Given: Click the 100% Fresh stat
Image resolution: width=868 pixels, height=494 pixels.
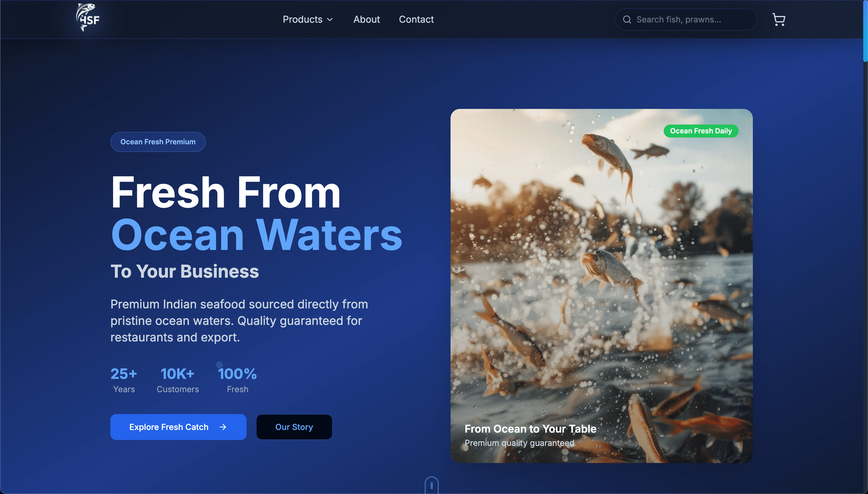Looking at the screenshot, I should [x=237, y=380].
